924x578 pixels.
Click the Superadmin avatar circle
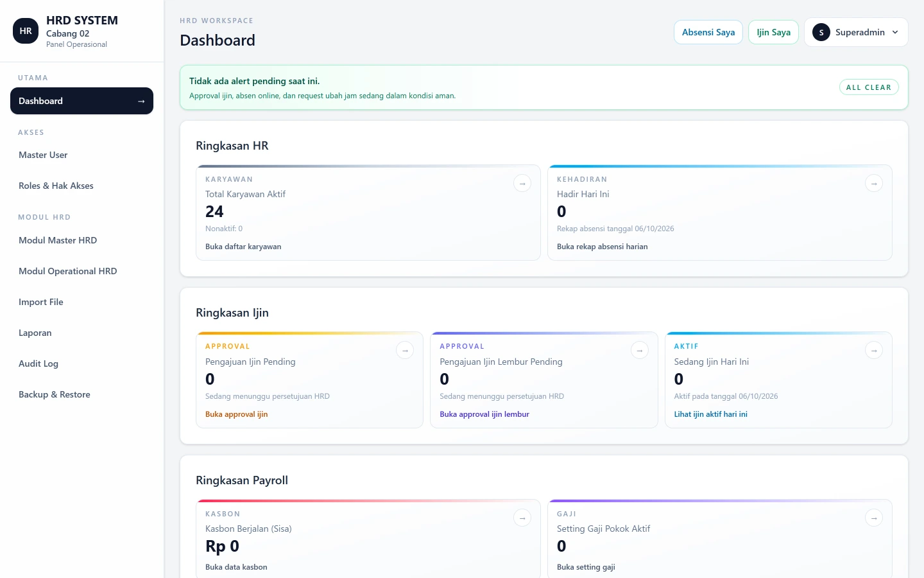coord(821,32)
